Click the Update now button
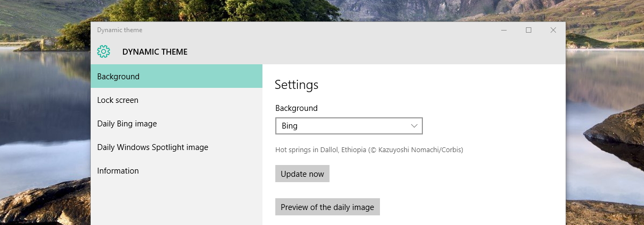Screen dimensions: 644x225 (302, 174)
